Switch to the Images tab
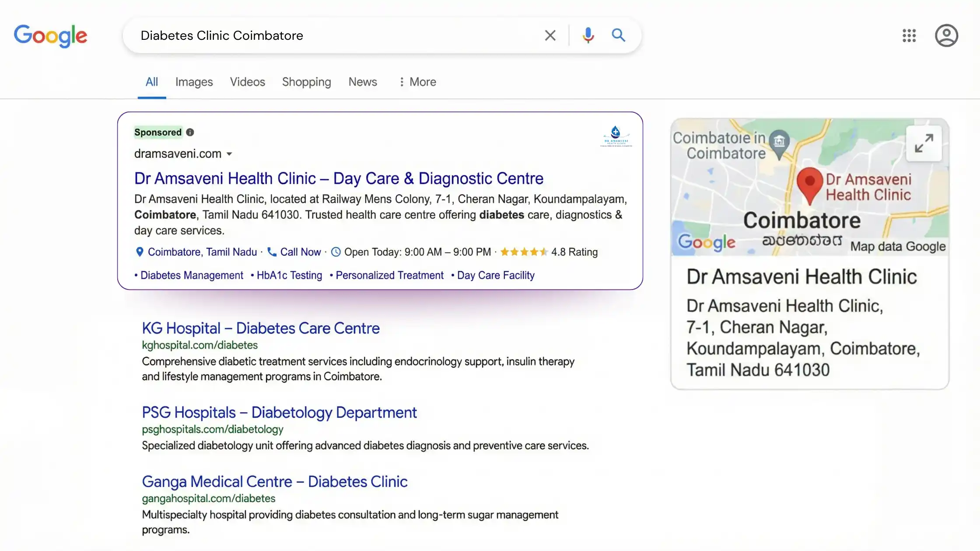 tap(194, 82)
